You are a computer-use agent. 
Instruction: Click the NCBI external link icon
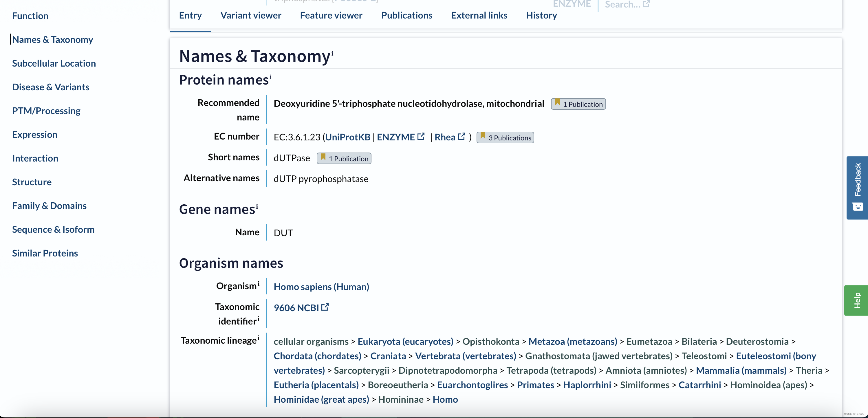[325, 307]
